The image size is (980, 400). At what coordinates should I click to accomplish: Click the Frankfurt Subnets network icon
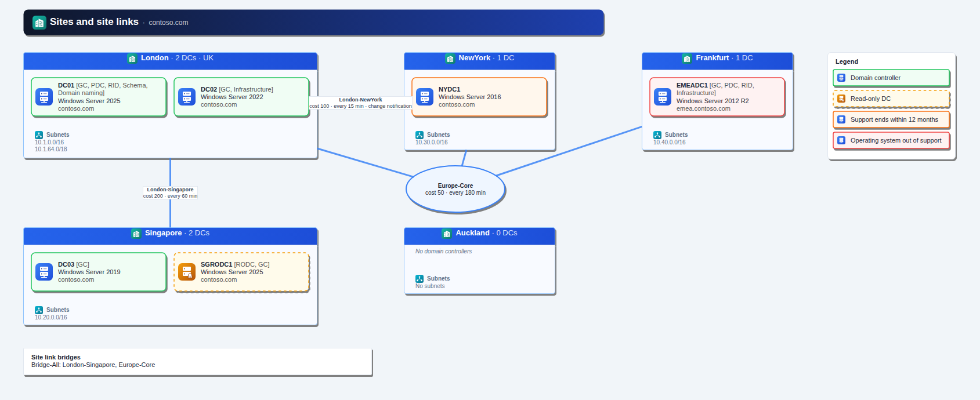657,135
